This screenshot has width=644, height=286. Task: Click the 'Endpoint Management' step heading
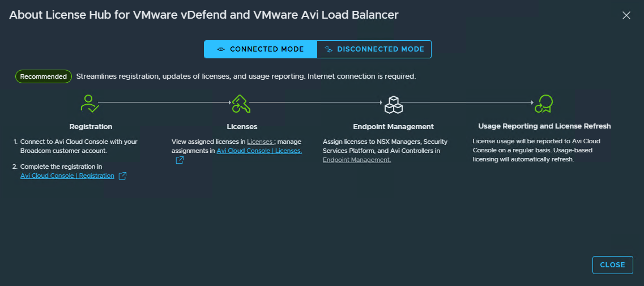394,126
